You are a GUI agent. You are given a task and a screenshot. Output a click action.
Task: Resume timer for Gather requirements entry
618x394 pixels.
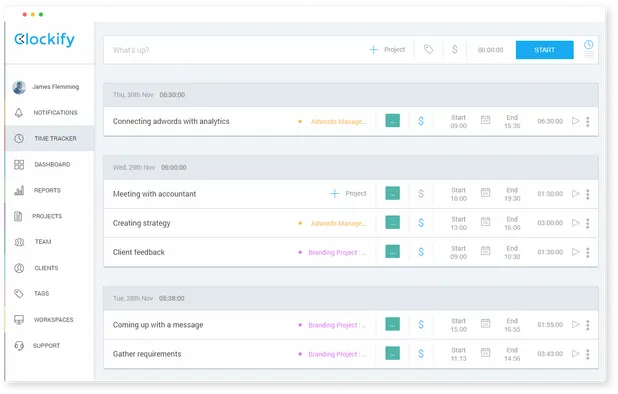[x=575, y=353]
